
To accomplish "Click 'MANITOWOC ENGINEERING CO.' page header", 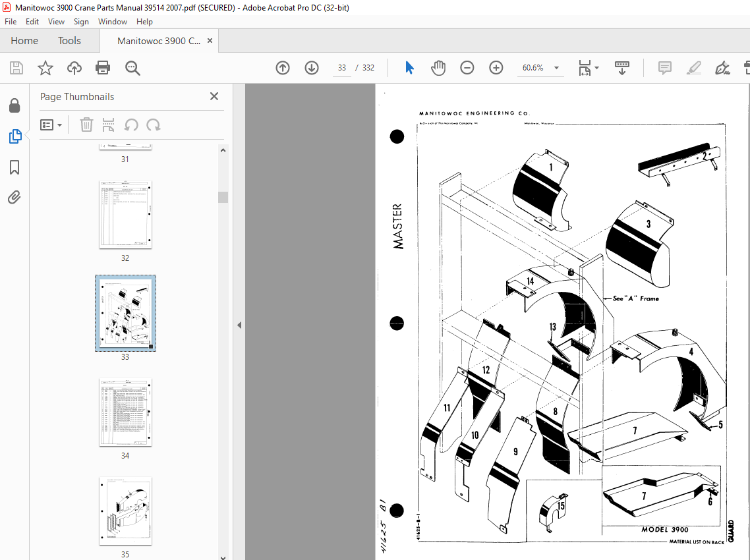I will point(475,113).
